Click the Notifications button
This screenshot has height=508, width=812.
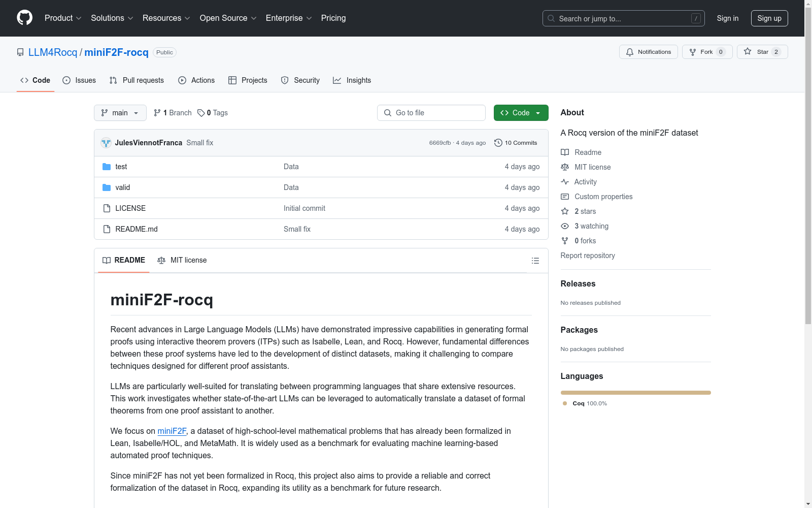649,52
